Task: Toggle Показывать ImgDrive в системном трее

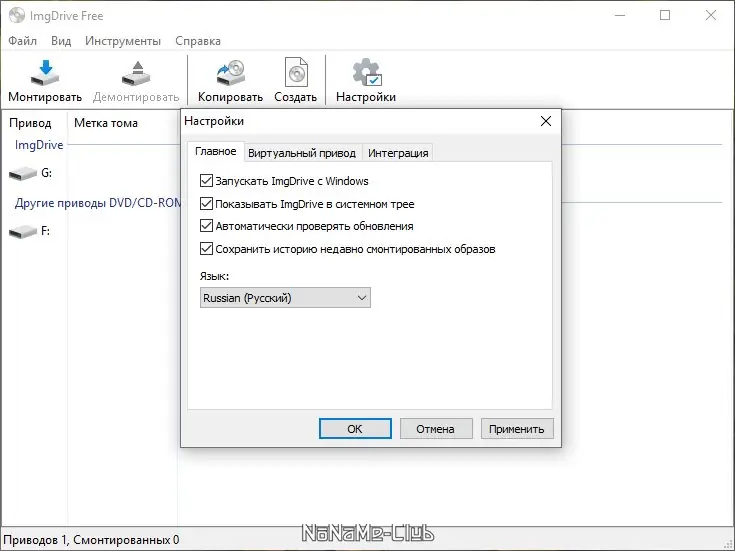Action: click(x=206, y=204)
